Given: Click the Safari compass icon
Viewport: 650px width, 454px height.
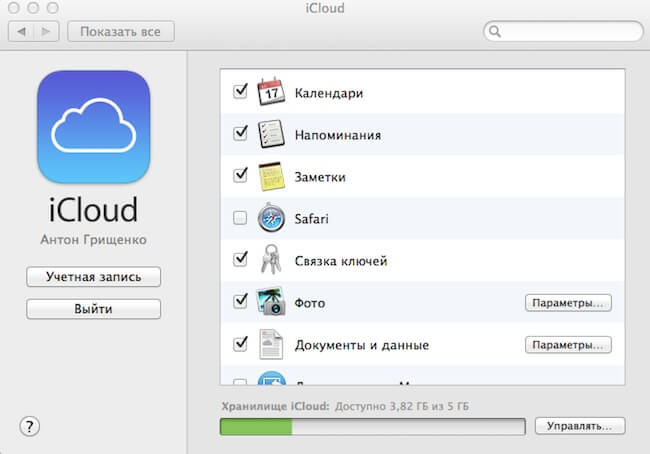Looking at the screenshot, I should click(271, 218).
